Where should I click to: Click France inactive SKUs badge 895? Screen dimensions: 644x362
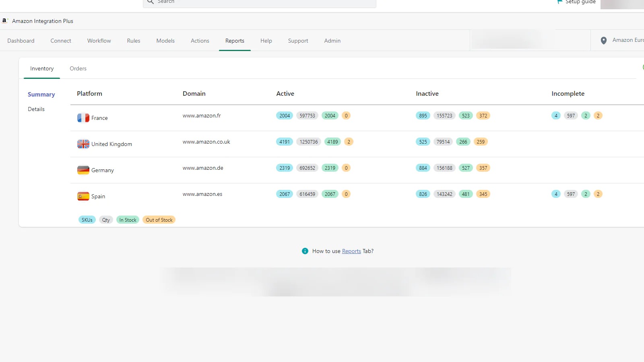[423, 115]
